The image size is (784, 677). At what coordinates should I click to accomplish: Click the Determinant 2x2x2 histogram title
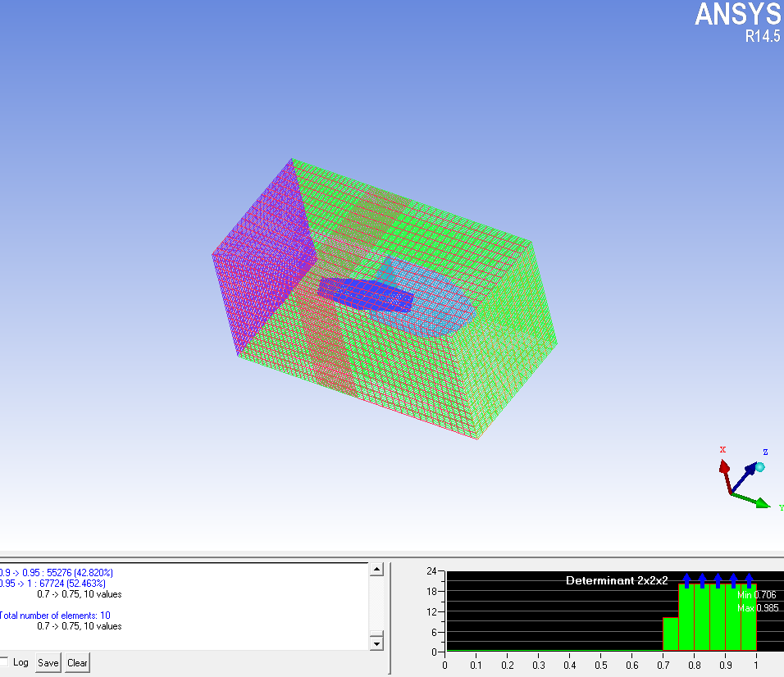(617, 580)
